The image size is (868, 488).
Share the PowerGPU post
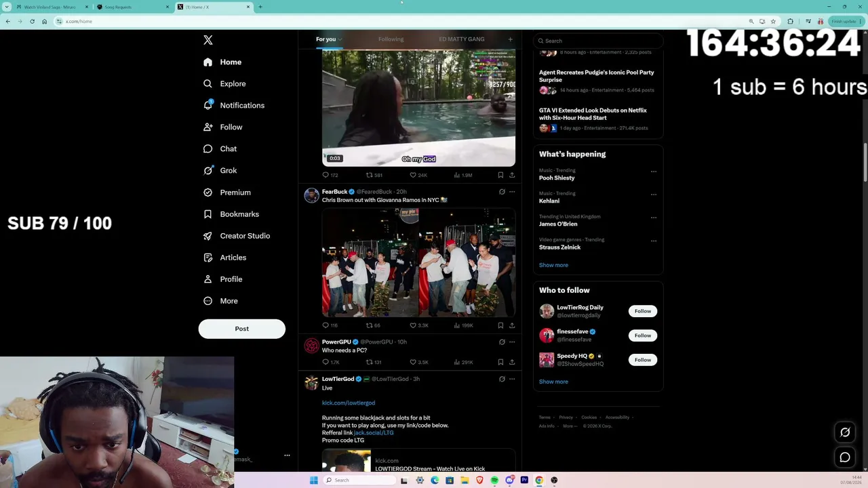512,362
